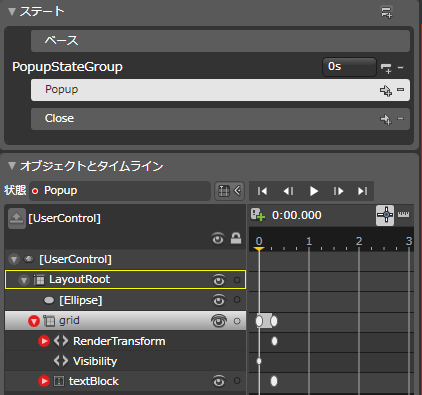Go to first frame
This screenshot has width=422, height=395.
point(263,191)
